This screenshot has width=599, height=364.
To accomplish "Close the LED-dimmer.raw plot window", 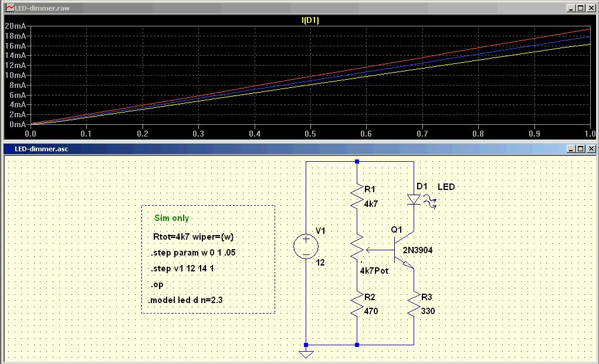I will point(591,8).
